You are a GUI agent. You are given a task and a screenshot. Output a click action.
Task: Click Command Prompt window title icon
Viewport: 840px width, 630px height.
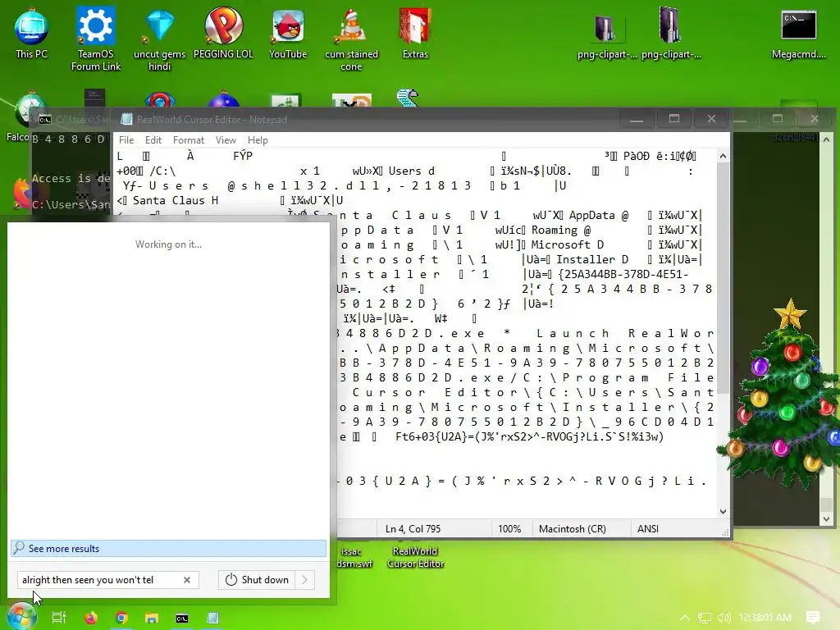(45, 120)
